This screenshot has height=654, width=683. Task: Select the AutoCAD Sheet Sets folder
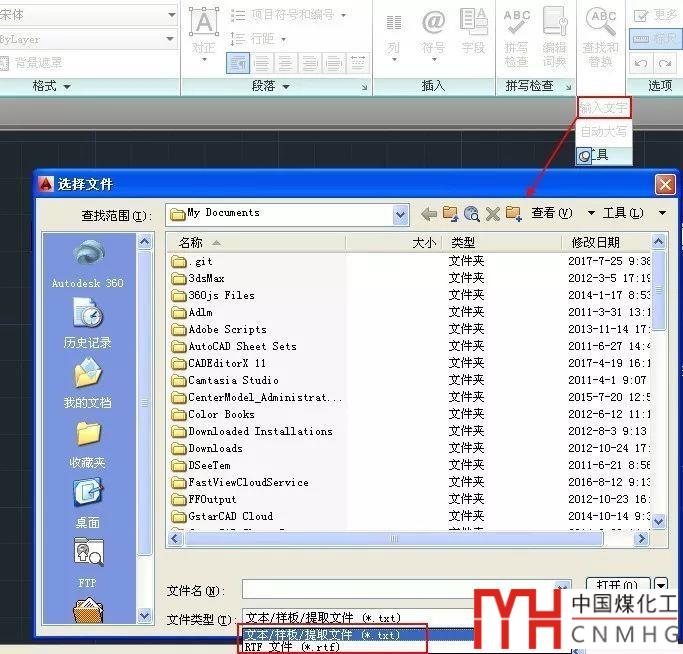tap(234, 346)
